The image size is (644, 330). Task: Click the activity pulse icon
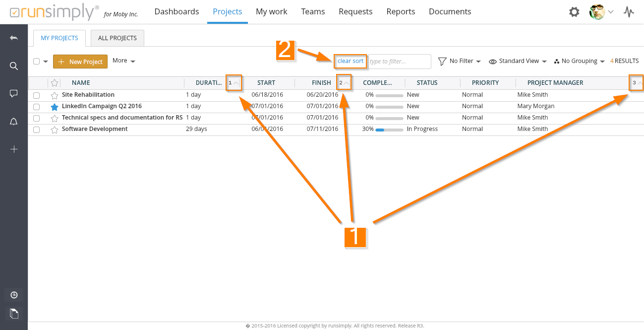[x=629, y=12]
